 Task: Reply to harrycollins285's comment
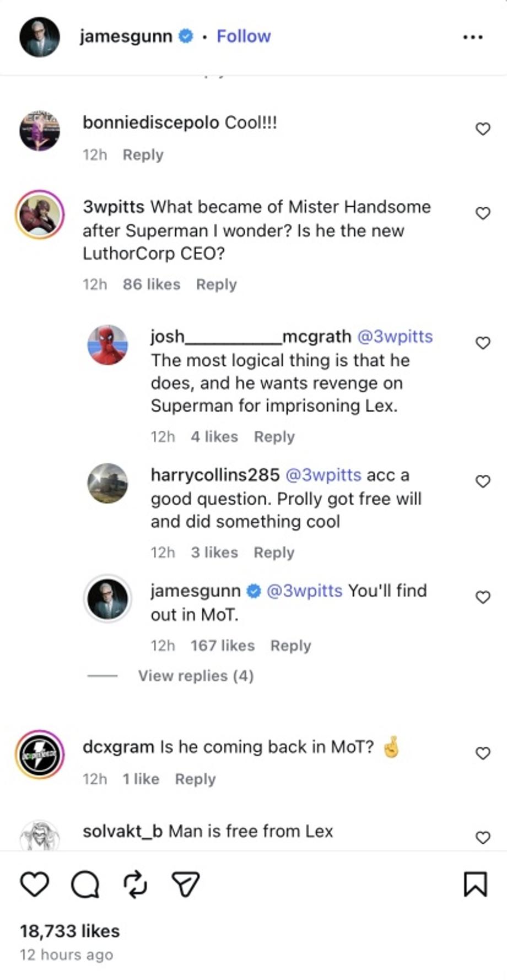pos(274,553)
